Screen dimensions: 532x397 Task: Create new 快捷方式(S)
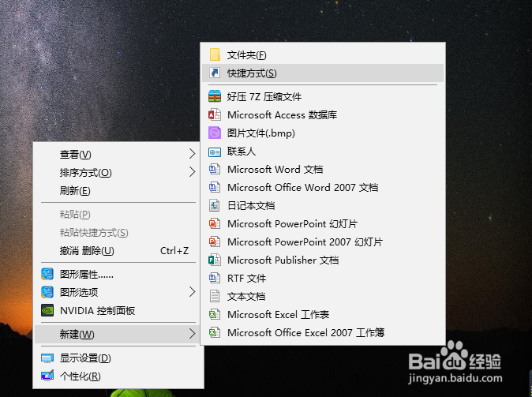point(323,73)
